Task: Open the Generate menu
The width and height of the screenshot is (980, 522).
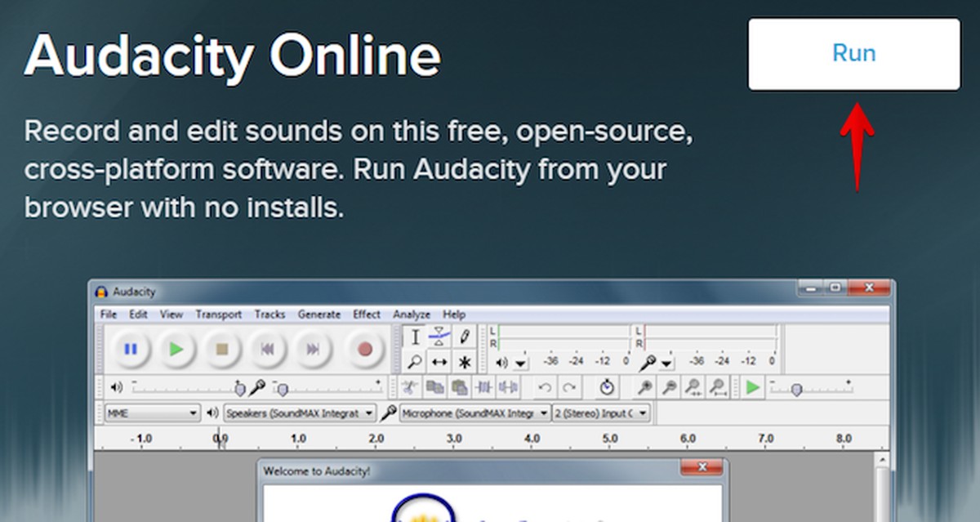Action: point(318,314)
